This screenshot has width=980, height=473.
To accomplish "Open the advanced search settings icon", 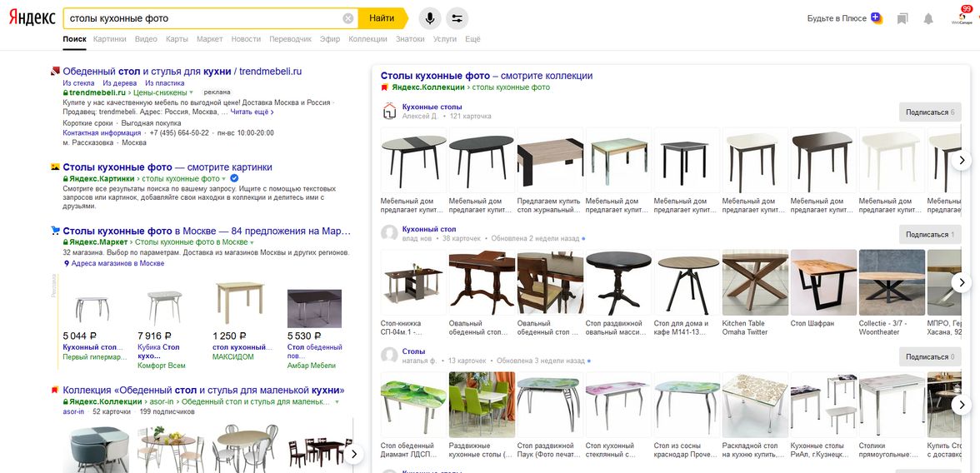I will point(457,18).
